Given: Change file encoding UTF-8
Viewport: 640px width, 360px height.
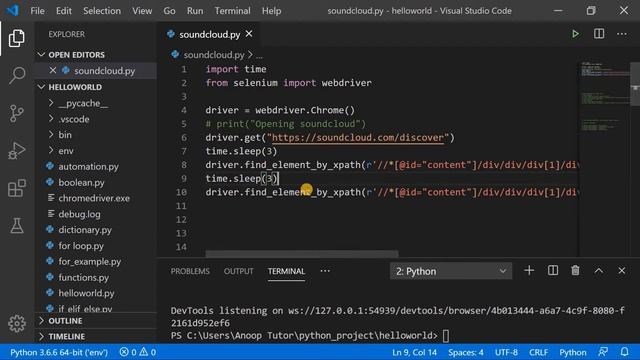Looking at the screenshot, I should point(506,352).
